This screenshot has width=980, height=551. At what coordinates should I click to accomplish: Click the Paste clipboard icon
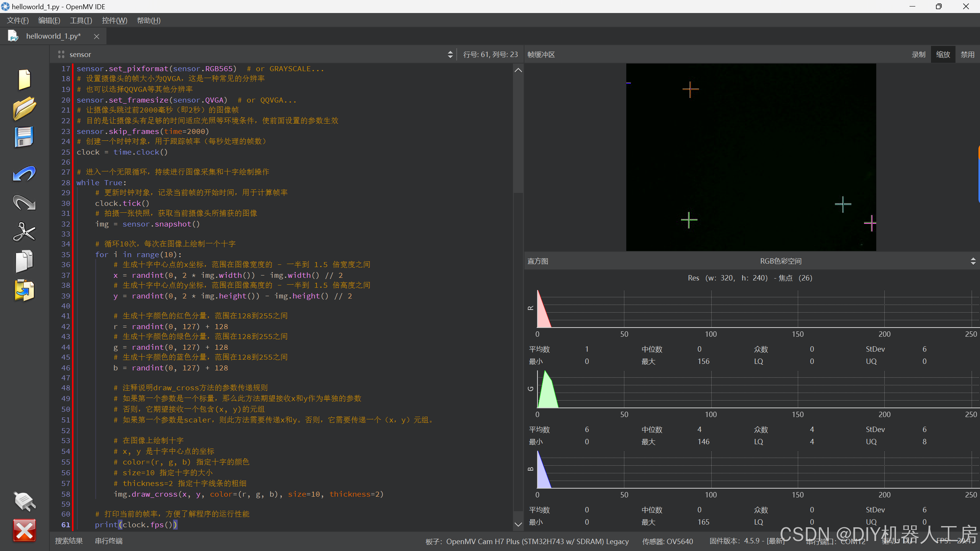[24, 290]
